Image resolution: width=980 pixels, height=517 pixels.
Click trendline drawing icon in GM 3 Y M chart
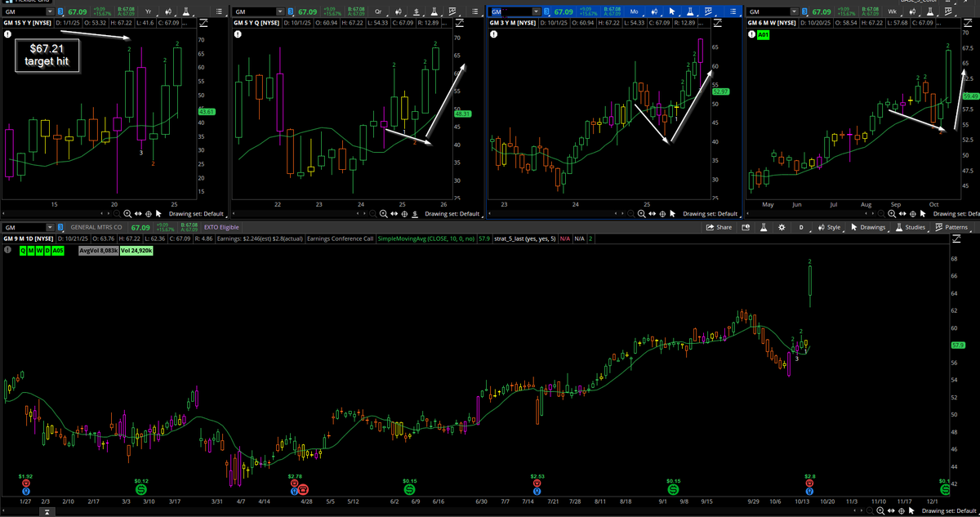pos(717,23)
